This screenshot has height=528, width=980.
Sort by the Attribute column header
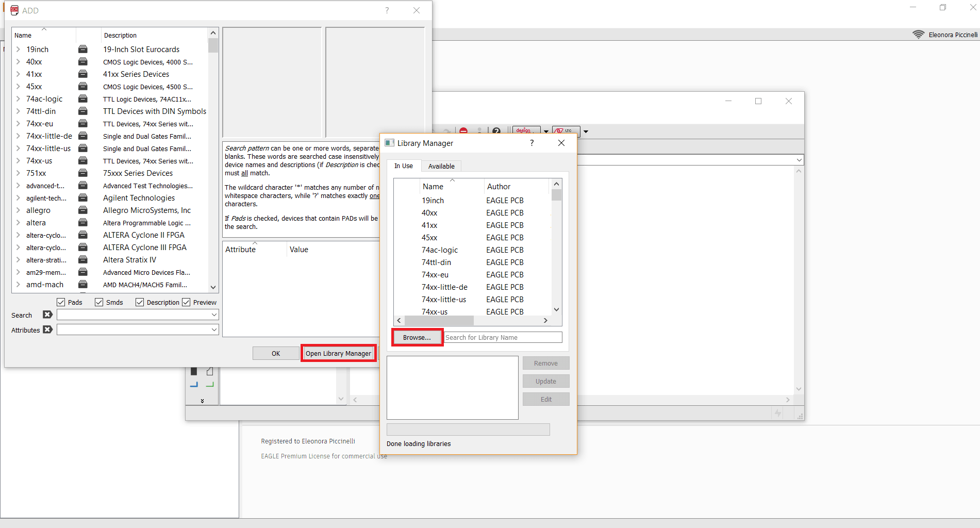click(x=255, y=250)
